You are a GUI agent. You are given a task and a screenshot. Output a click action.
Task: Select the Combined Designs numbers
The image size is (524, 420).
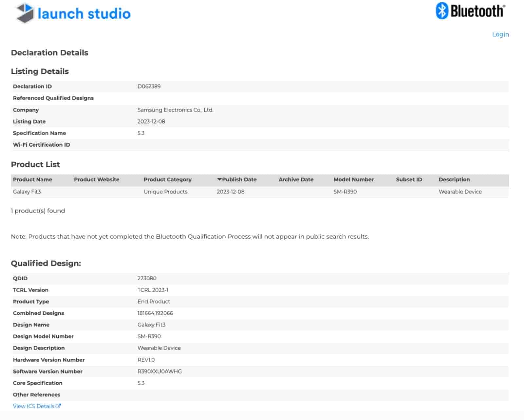(155, 313)
